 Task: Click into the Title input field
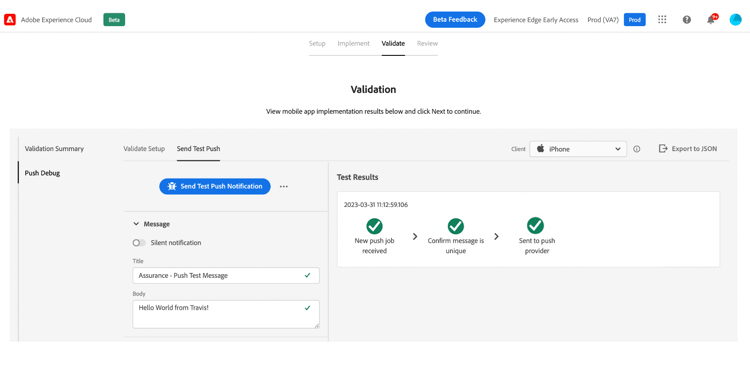click(226, 276)
